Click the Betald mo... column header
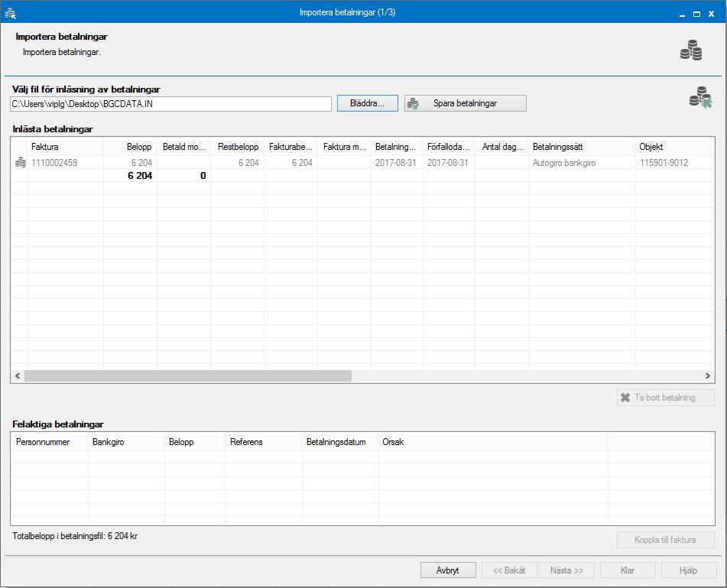Viewport: 727px width, 588px height. pos(183,147)
